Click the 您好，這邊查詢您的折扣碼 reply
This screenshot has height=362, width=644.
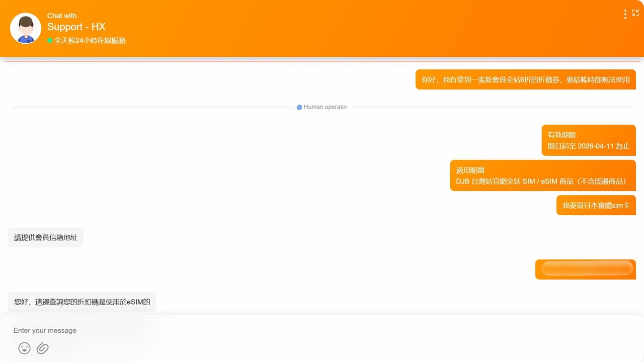pos(82,302)
